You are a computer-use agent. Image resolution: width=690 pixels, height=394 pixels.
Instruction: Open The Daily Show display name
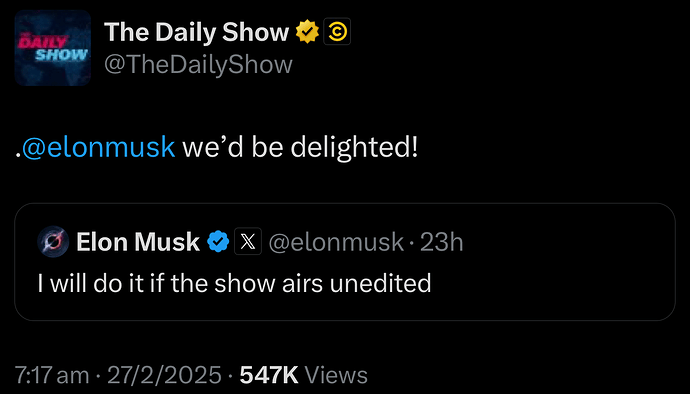196,32
